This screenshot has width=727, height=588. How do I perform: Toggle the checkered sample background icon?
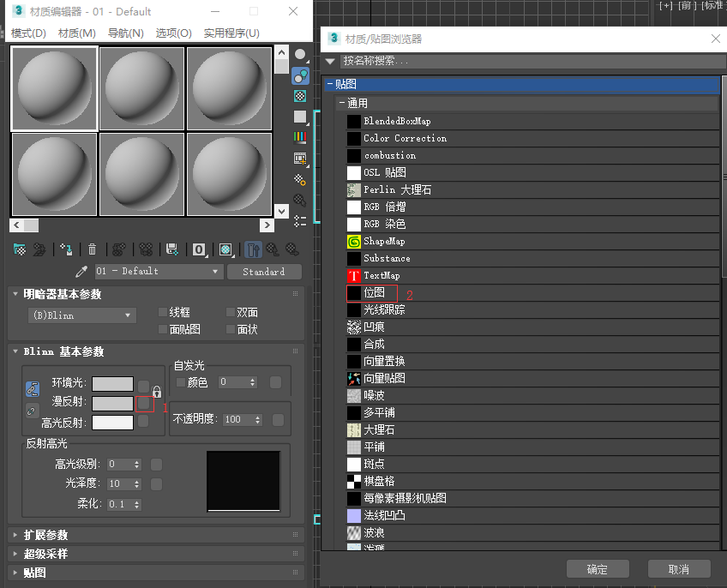pos(299,95)
